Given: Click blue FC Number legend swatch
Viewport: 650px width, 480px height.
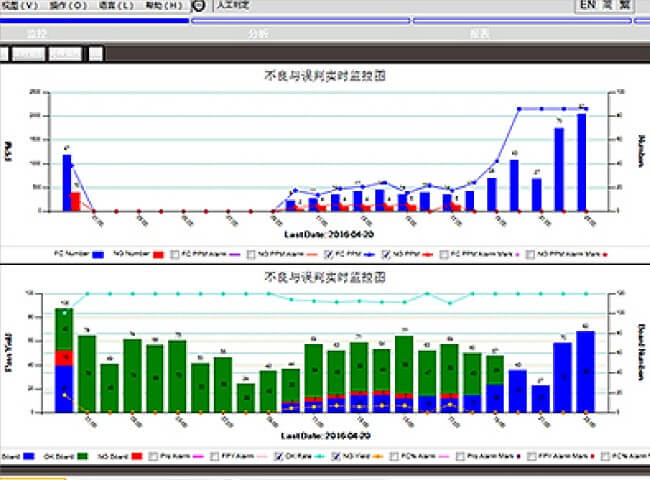Looking at the screenshot, I should [x=98, y=256].
